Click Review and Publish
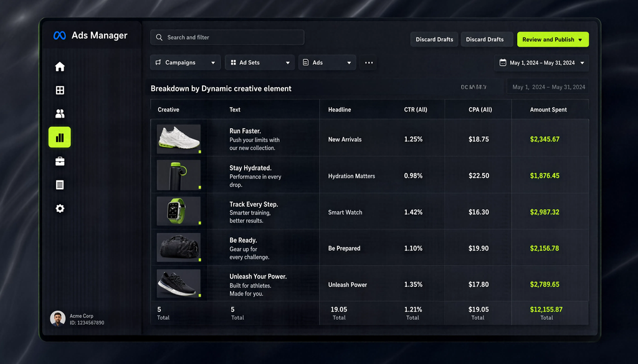Screen dimensions: 638x364 (x=553, y=39)
